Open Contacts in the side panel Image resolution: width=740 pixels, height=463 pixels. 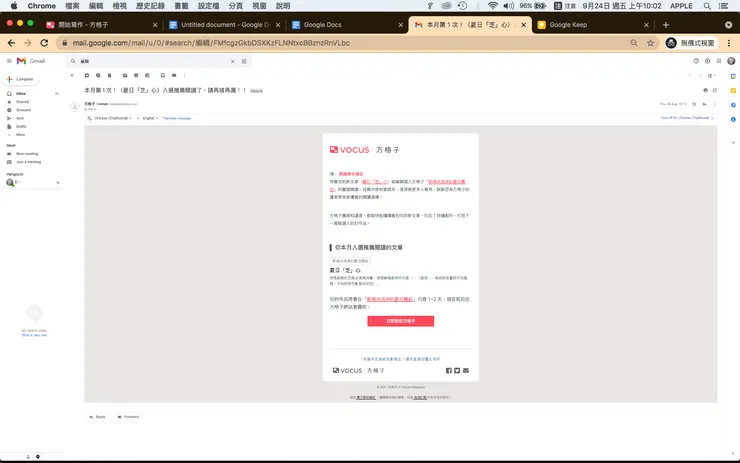click(733, 119)
